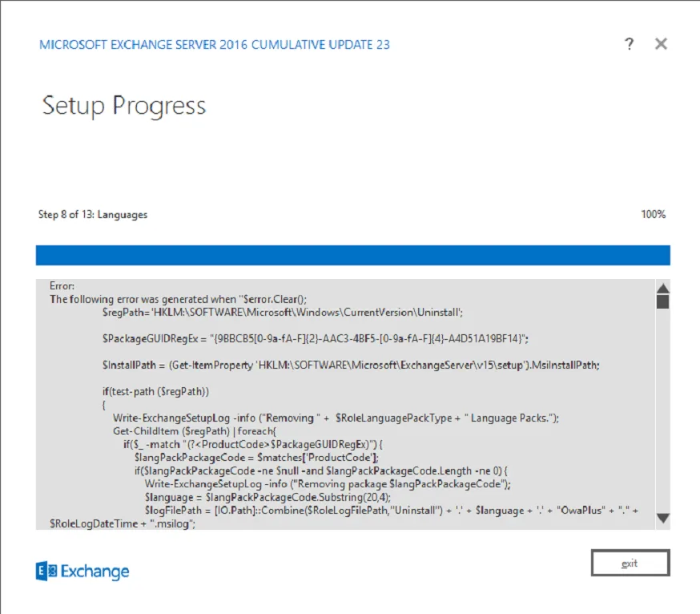700x614 pixels.
Task: Click the "Error:" line in the log
Action: tap(62, 285)
